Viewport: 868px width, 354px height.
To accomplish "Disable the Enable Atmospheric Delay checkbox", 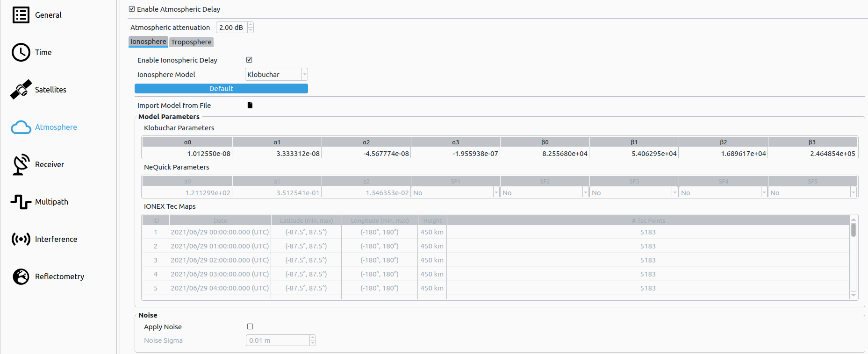I will [x=132, y=9].
